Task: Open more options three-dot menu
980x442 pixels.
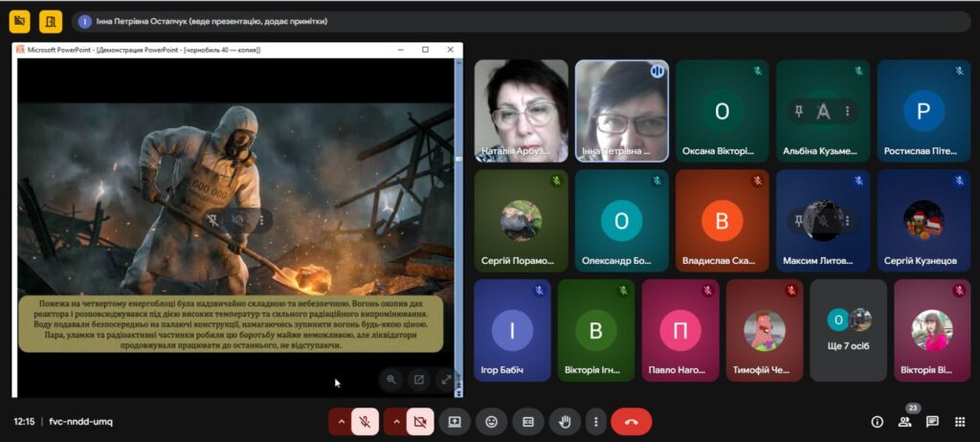Action: click(x=596, y=421)
